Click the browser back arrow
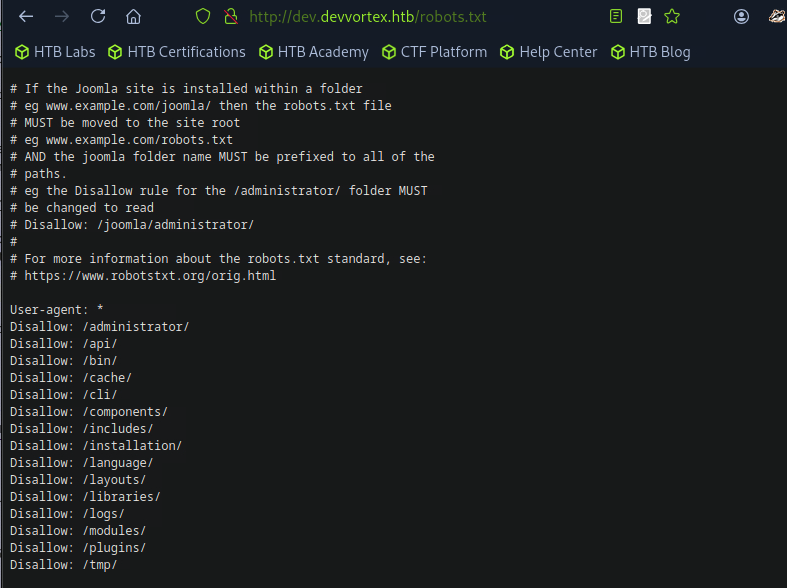787x588 pixels. (x=26, y=17)
